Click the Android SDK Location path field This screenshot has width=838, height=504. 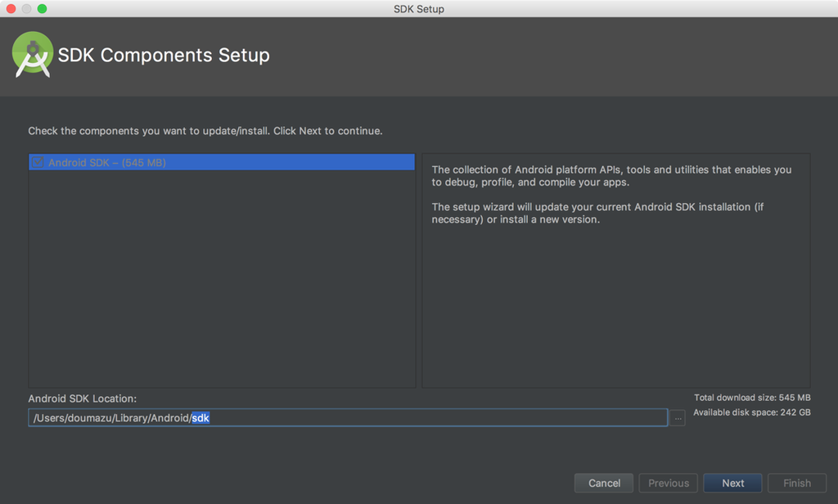click(x=347, y=417)
